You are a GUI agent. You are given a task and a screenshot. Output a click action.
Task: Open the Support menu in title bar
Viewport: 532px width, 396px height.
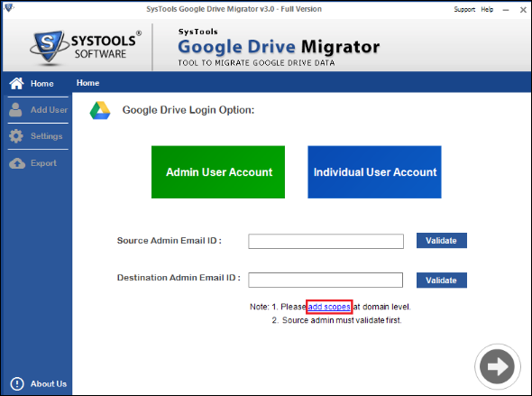click(x=464, y=10)
